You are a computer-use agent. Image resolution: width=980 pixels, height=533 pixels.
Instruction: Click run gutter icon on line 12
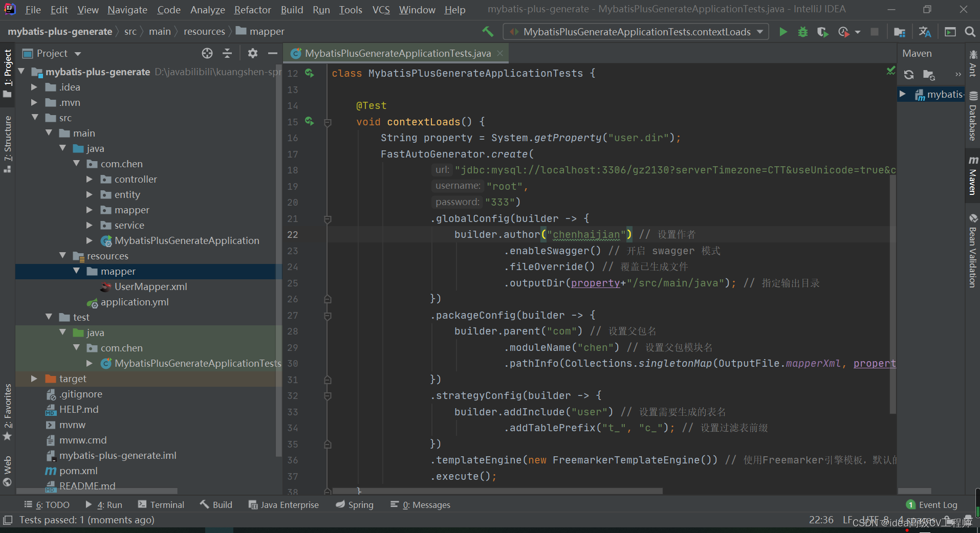309,73
